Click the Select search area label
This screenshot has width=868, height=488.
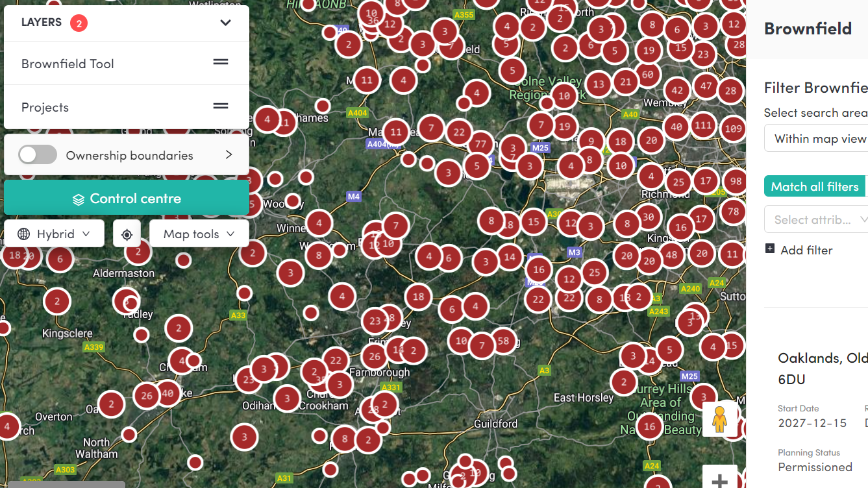[x=815, y=113]
